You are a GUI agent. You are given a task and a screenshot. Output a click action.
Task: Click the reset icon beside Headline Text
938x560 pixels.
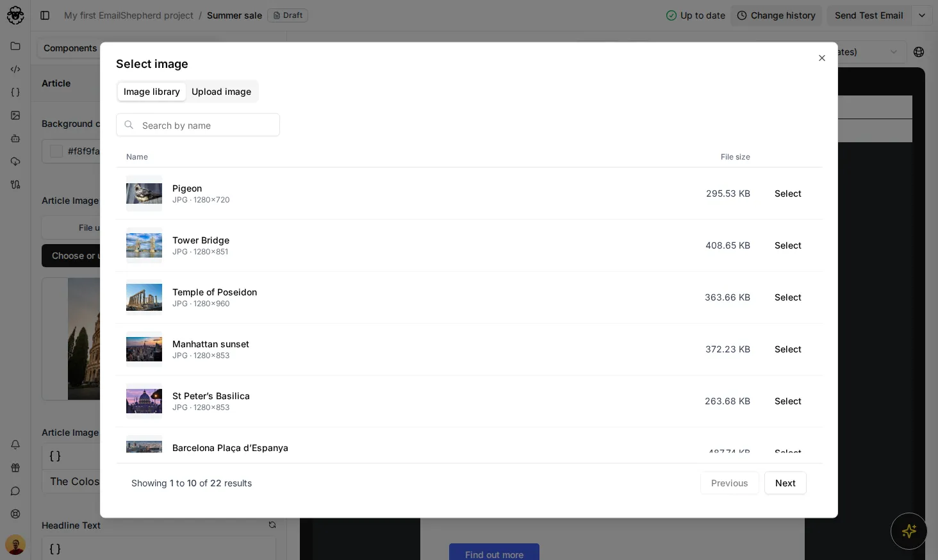272,525
